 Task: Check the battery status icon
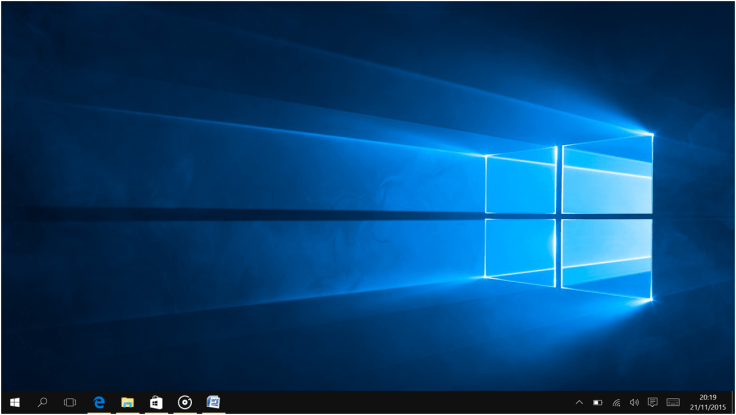(x=598, y=403)
